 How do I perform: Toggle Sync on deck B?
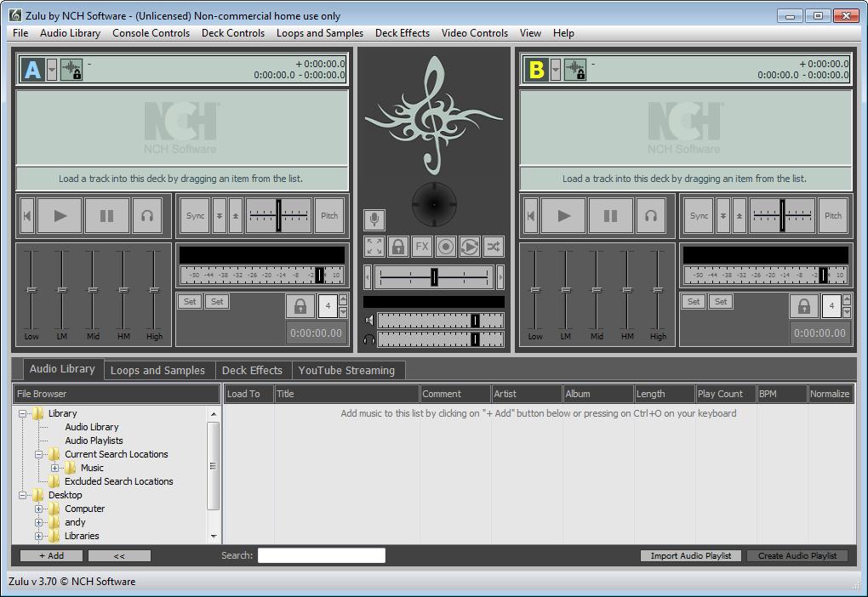click(x=699, y=215)
